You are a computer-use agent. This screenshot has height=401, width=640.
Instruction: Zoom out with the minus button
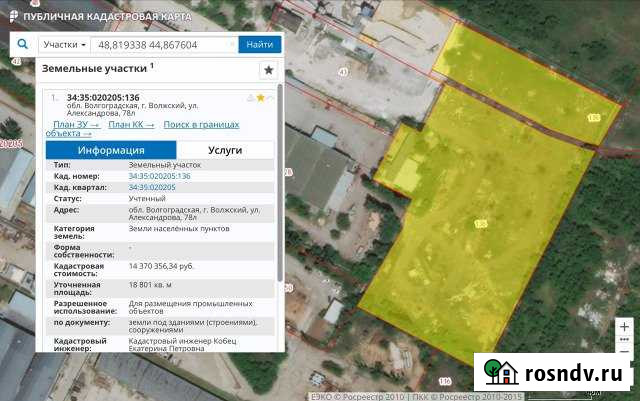(x=625, y=351)
